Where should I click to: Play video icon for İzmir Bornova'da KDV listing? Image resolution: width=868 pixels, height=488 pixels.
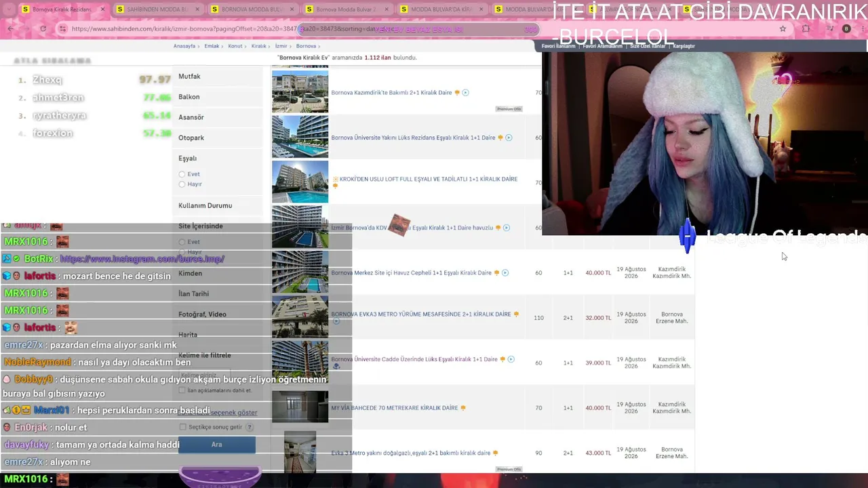506,228
